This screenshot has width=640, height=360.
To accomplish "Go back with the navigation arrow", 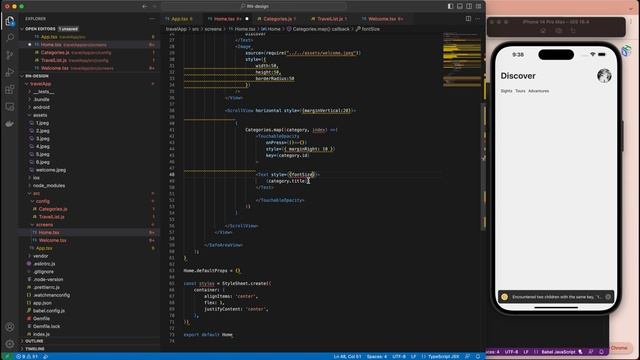I will click(x=144, y=6).
